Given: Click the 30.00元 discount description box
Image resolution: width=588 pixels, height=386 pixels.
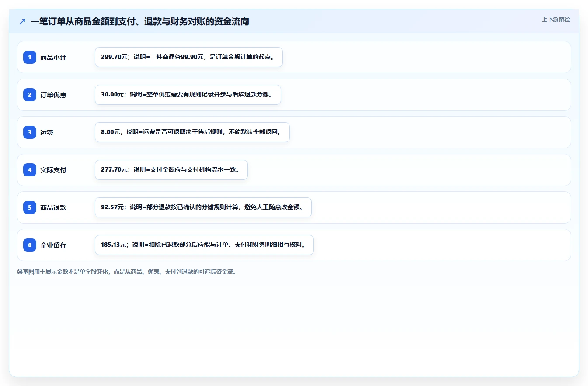Looking at the screenshot, I should [188, 95].
